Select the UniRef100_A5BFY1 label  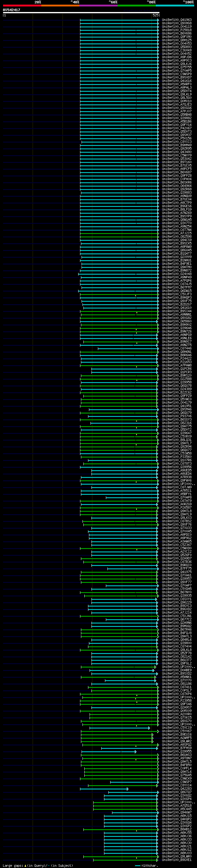coord(177,494)
